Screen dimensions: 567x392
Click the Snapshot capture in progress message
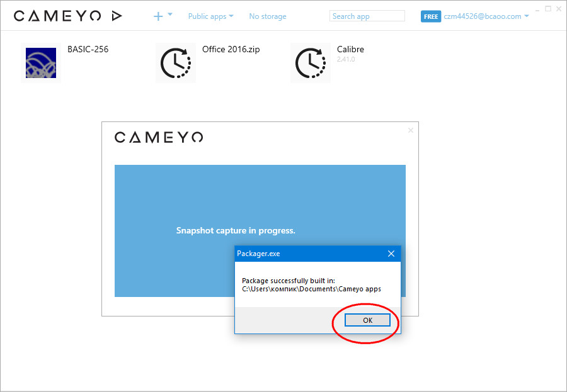(236, 230)
